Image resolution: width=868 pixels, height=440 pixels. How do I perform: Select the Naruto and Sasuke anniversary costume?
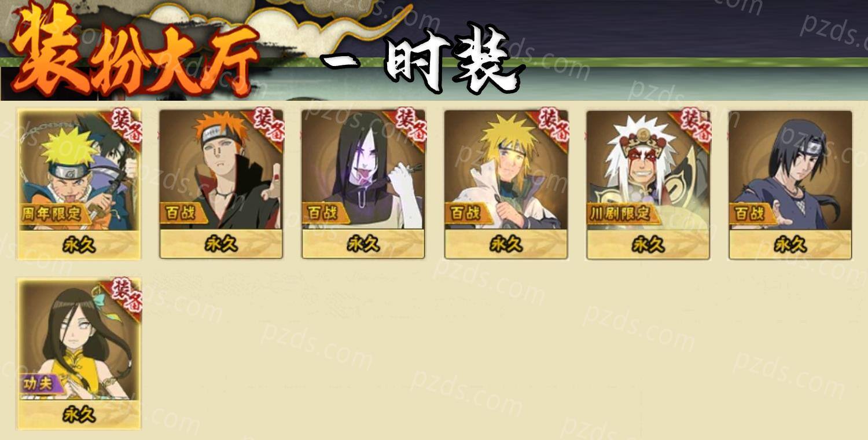pyautogui.click(x=79, y=184)
